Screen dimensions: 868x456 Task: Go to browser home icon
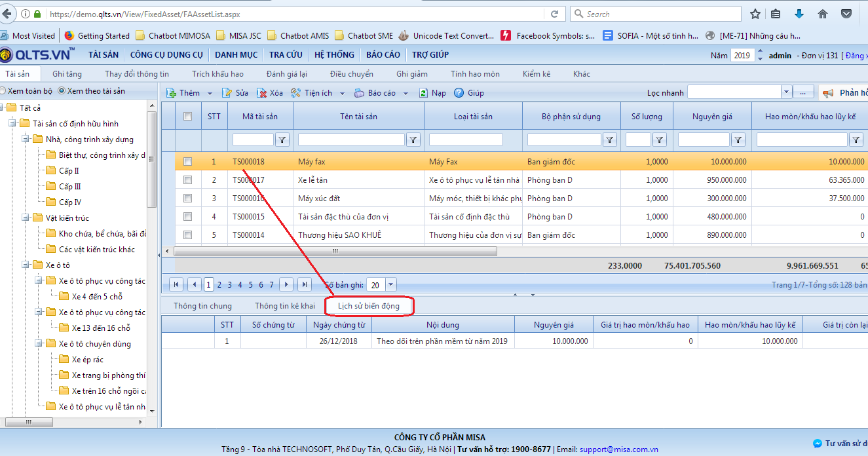point(822,14)
